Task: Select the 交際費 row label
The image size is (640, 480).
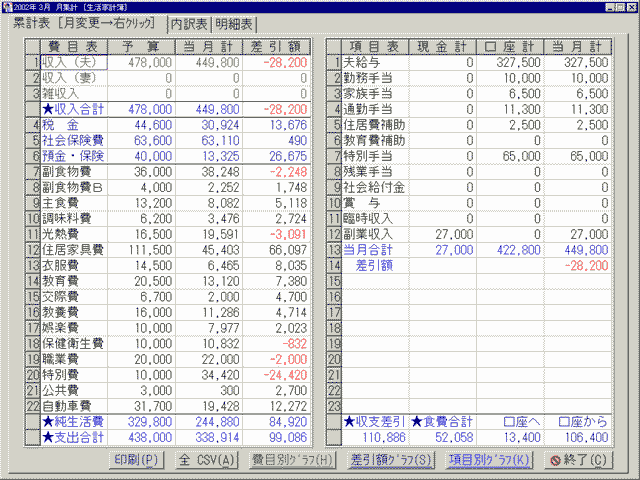Action: (x=74, y=297)
